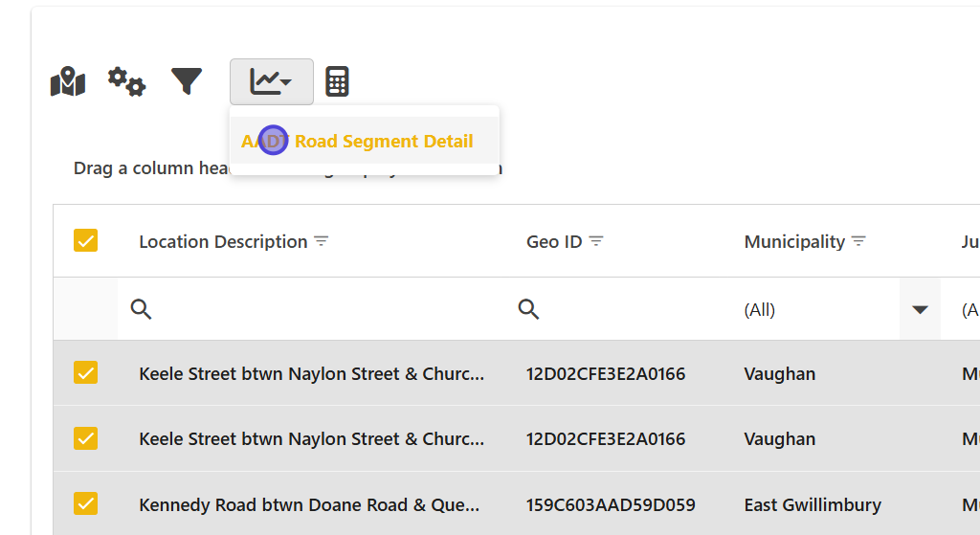
Task: Click Geo ID column filter icon
Action: [x=596, y=241]
